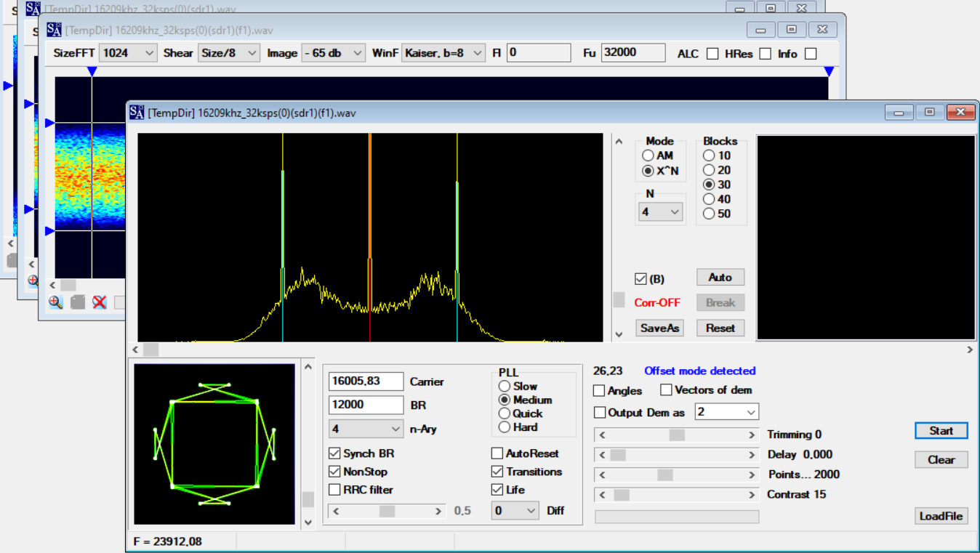
Task: Click the red X zoom reset icon
Action: click(100, 302)
